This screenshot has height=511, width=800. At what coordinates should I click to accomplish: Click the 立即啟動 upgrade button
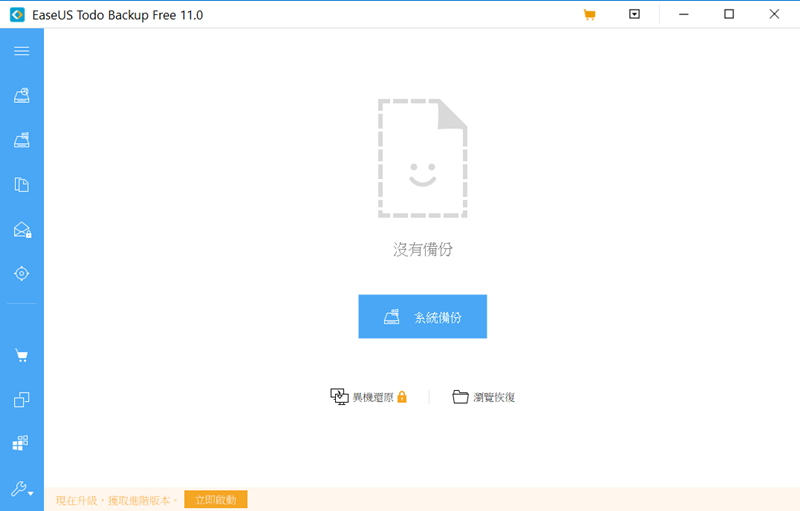(216, 499)
